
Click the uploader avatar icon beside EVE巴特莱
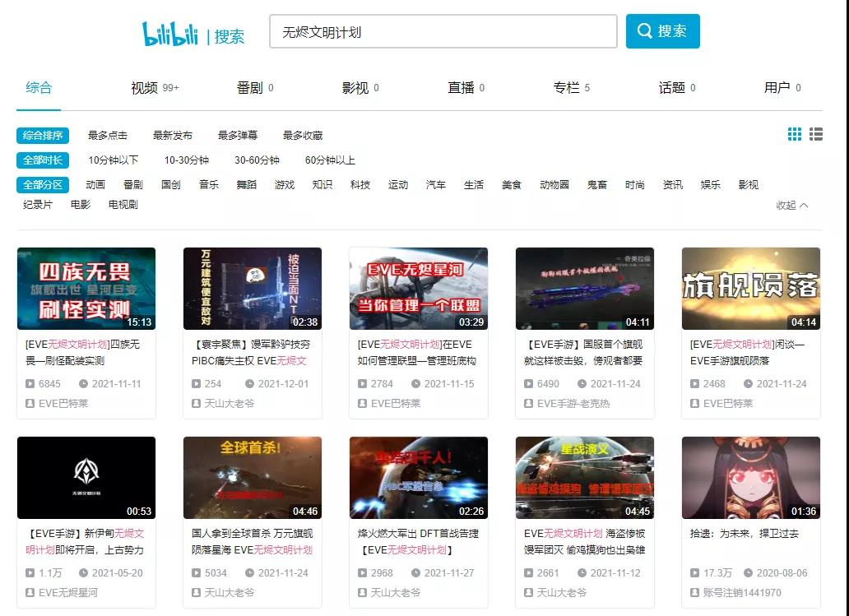click(31, 403)
